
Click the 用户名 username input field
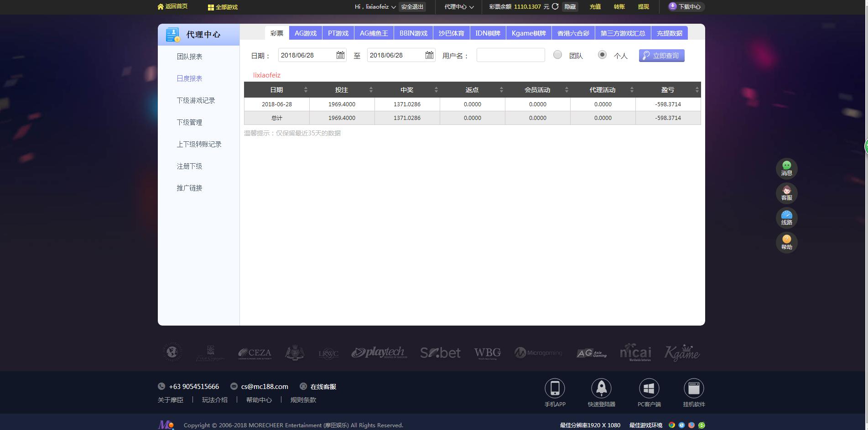510,55
